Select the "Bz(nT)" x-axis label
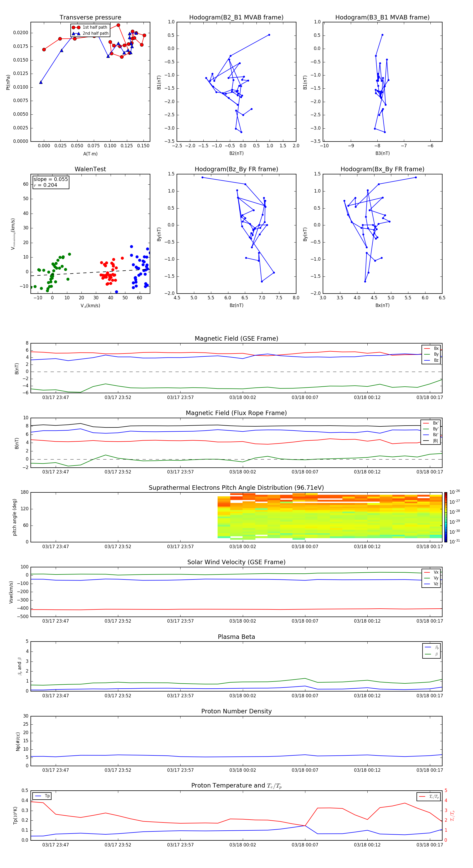 (x=236, y=305)
